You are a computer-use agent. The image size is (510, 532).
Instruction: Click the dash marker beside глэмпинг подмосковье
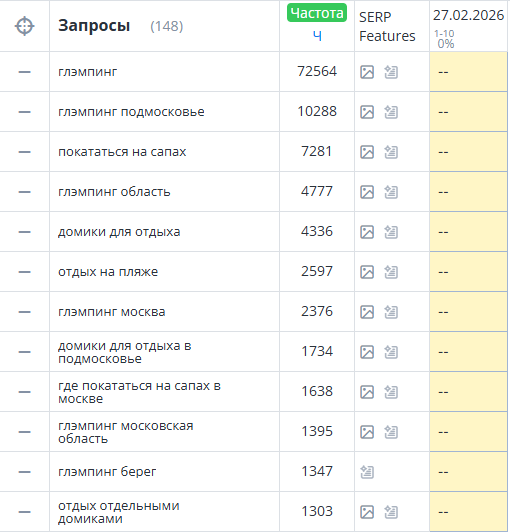tap(24, 112)
